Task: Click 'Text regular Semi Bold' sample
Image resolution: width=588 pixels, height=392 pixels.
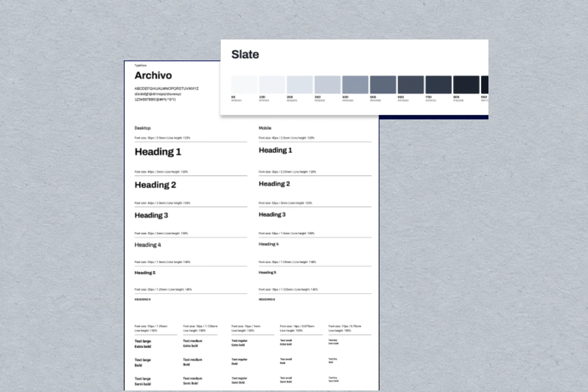Action: (x=239, y=380)
